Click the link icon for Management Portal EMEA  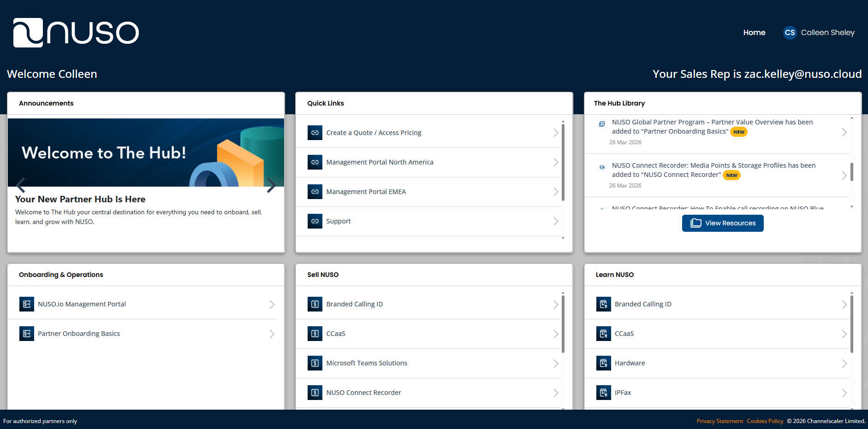[x=315, y=192]
